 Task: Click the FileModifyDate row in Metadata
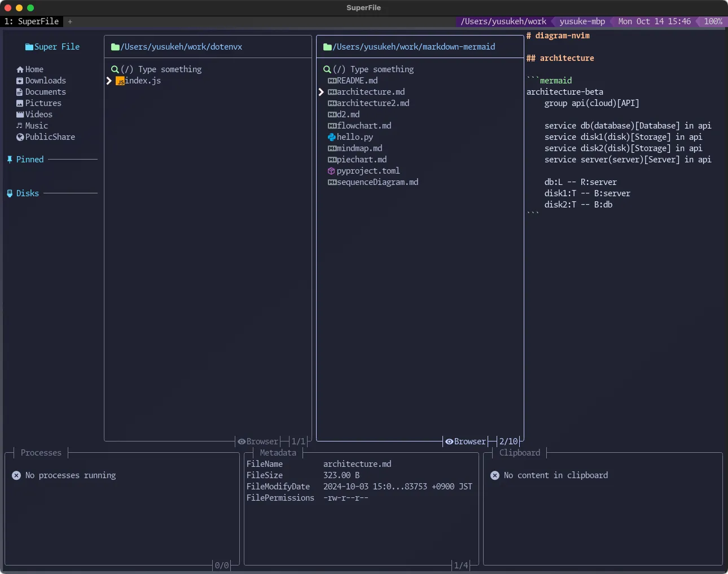tap(359, 487)
